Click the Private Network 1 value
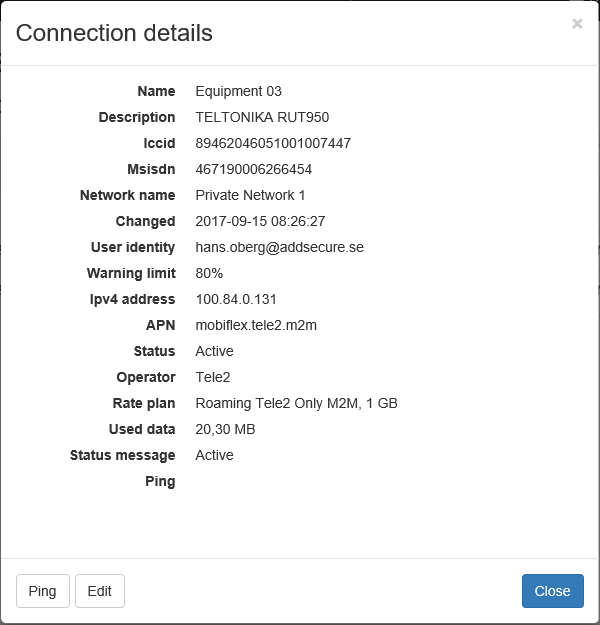Image resolution: width=600 pixels, height=625 pixels. (250, 195)
